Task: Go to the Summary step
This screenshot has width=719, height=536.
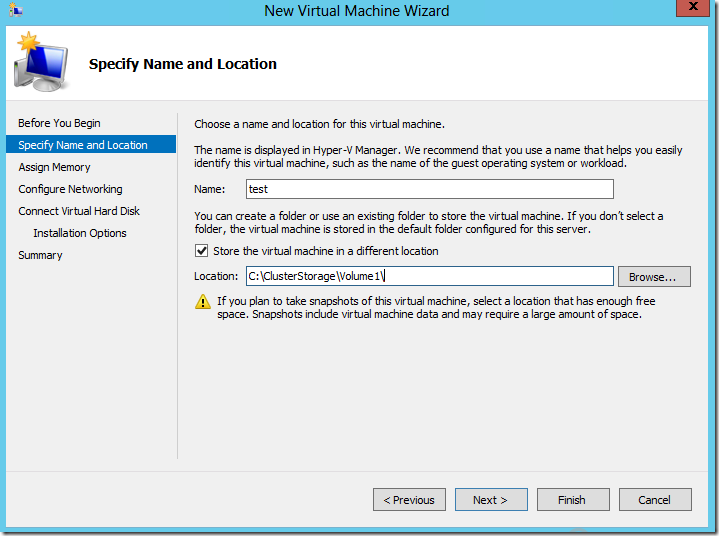Action: pyautogui.click(x=40, y=255)
